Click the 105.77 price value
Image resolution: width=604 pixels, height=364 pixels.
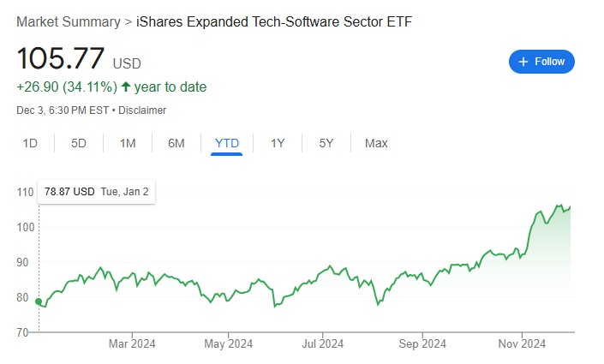click(61, 60)
